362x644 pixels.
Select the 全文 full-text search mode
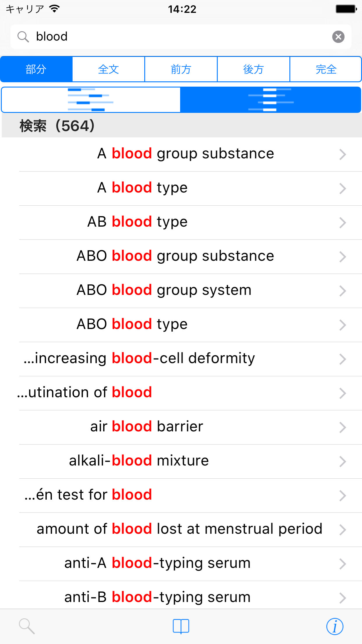pos(108,69)
